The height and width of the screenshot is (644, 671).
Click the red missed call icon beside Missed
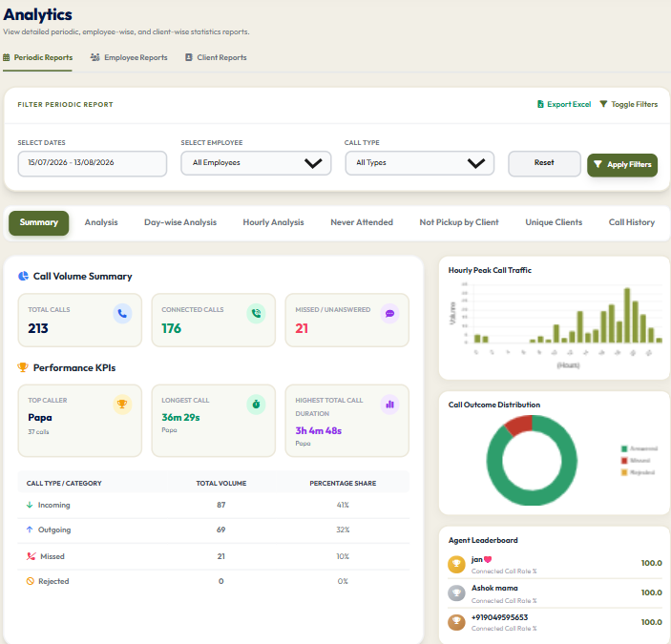point(31,556)
